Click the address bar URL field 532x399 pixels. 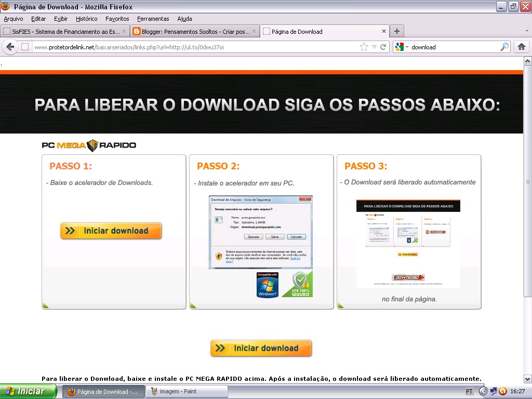tap(195, 47)
